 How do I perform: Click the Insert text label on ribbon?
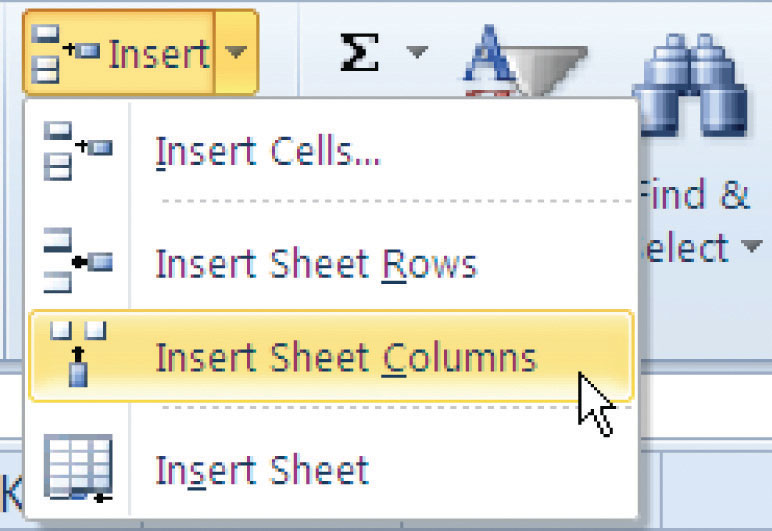pos(159,54)
